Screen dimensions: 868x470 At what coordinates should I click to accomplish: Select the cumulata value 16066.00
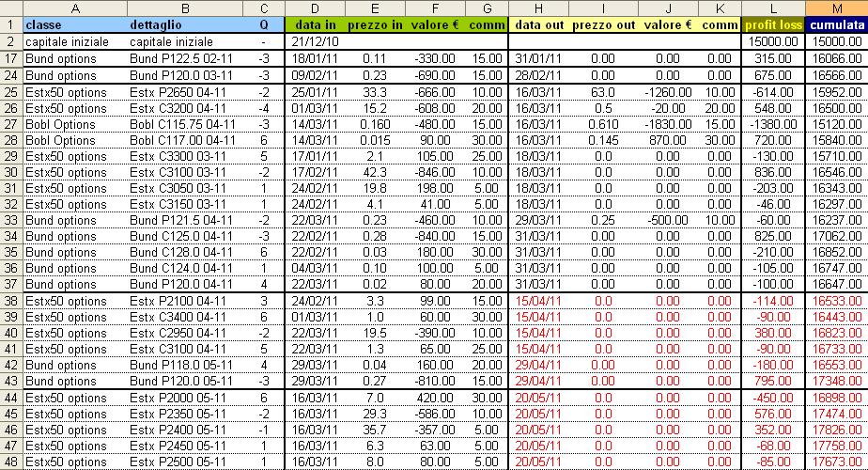click(x=836, y=58)
